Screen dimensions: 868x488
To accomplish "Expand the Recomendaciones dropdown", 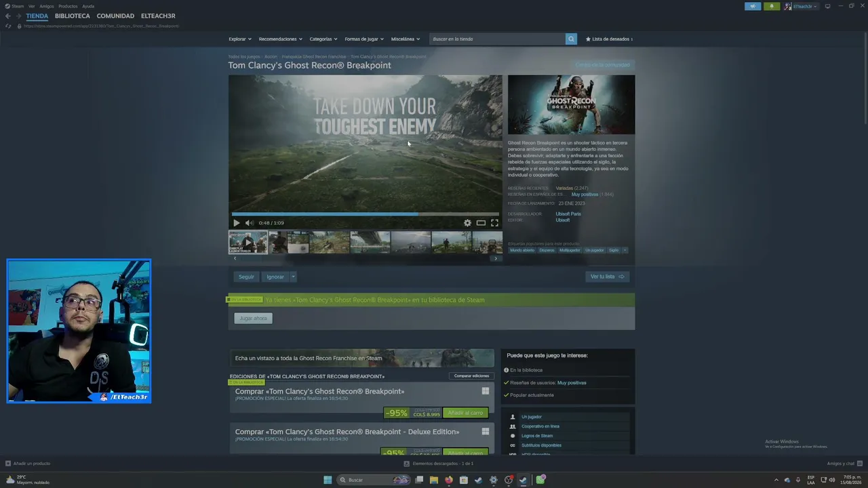I will point(281,39).
